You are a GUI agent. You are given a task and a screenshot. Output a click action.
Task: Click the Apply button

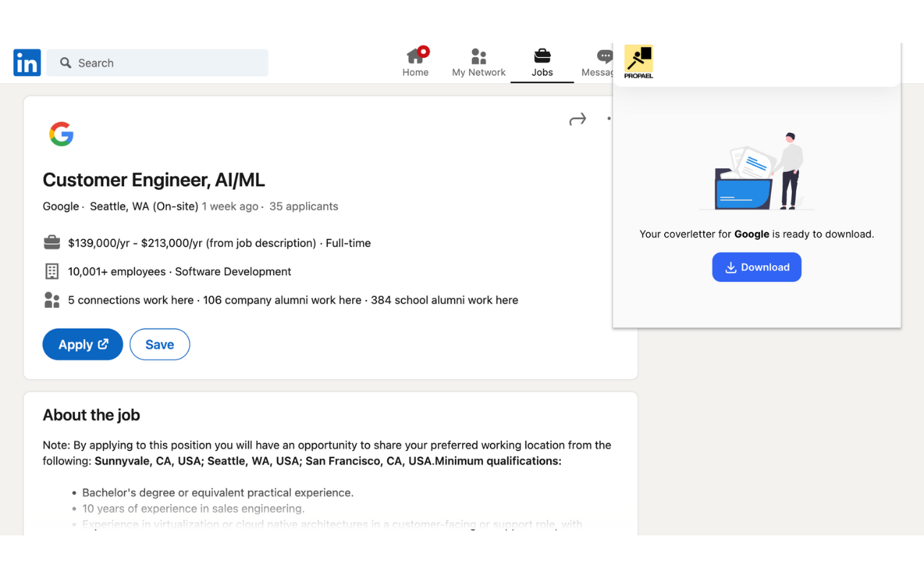click(x=83, y=345)
